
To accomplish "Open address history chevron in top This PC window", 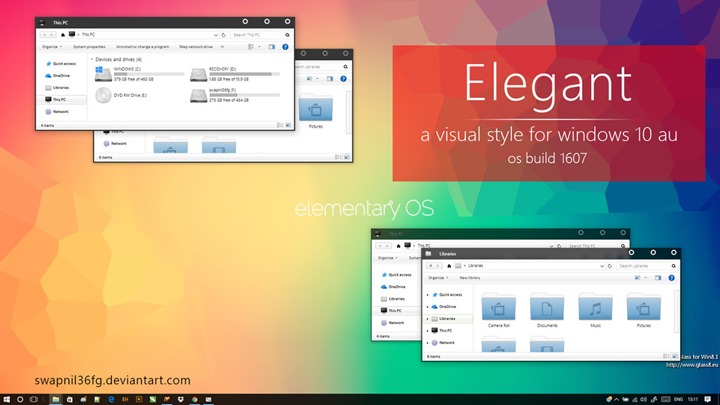I will (215, 35).
